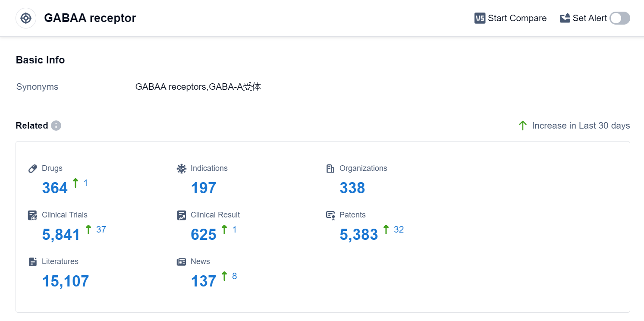View the 338 Organizations count
Screen dimensions: 644x321
click(352, 188)
